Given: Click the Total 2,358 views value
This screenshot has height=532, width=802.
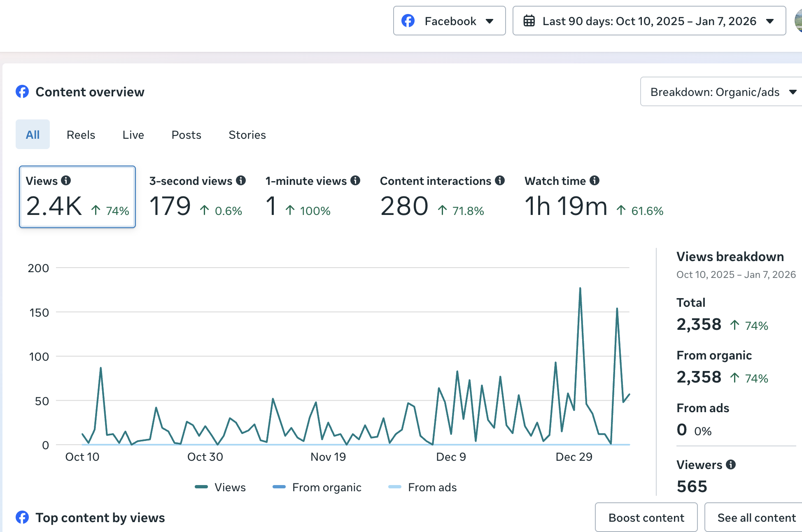Looking at the screenshot, I should click(x=699, y=324).
